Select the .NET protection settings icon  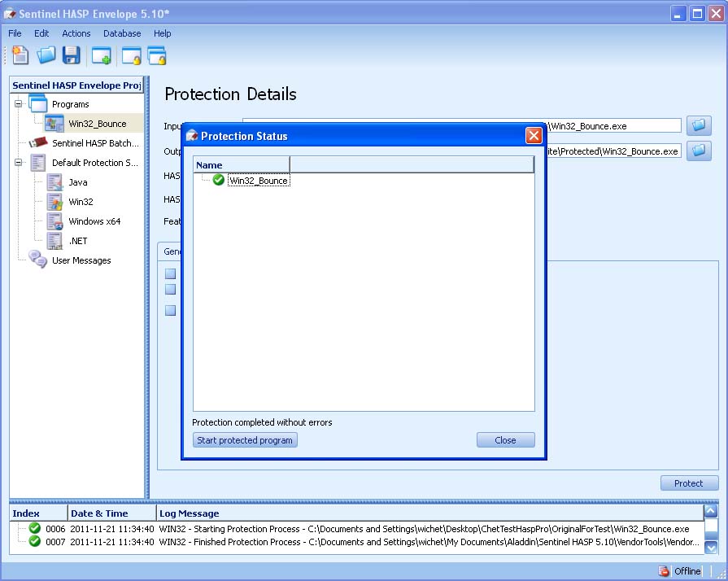[x=54, y=241]
